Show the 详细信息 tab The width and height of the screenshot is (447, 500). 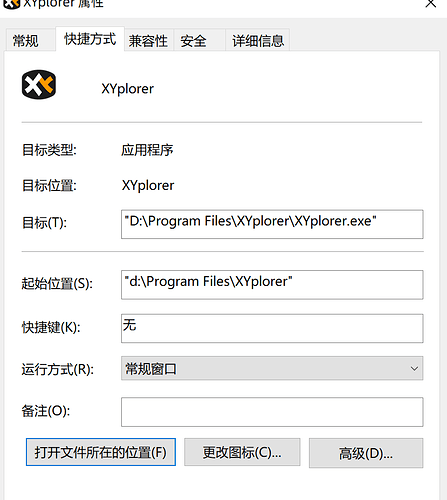click(258, 41)
